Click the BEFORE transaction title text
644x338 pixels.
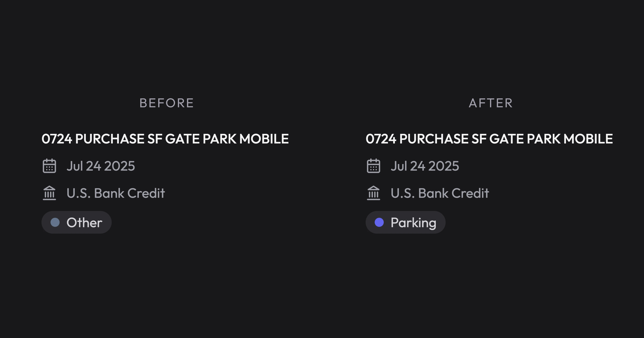[165, 139]
